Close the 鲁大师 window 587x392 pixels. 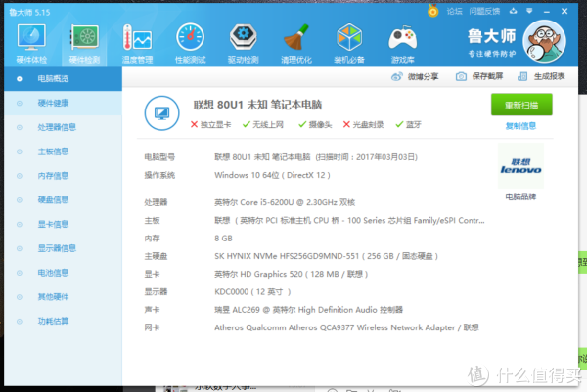click(x=564, y=11)
